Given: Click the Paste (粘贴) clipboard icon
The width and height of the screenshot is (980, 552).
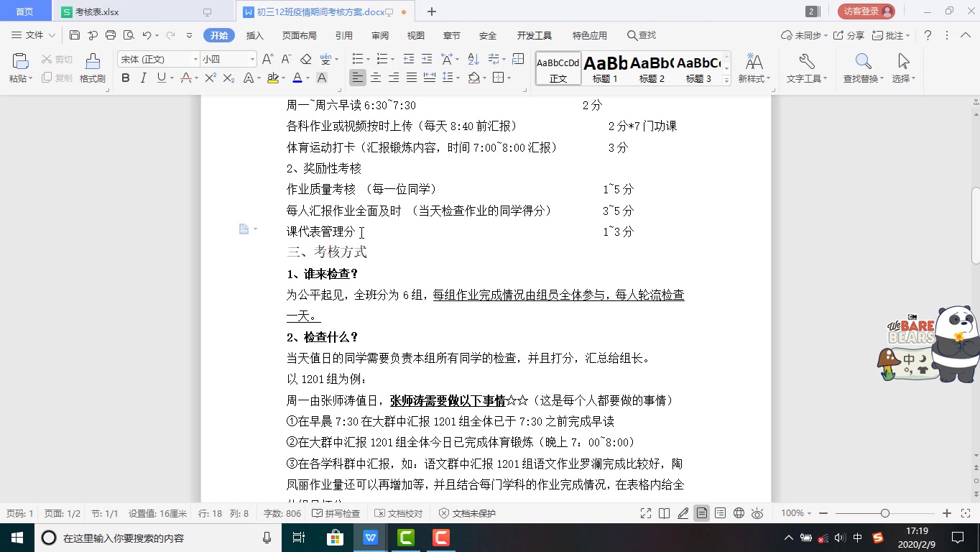Looking at the screenshot, I should click(21, 61).
